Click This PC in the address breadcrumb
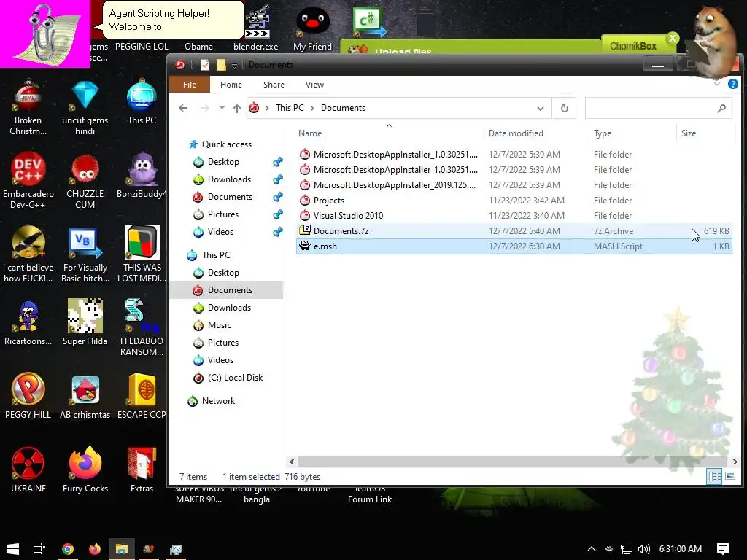747x560 pixels. (289, 108)
